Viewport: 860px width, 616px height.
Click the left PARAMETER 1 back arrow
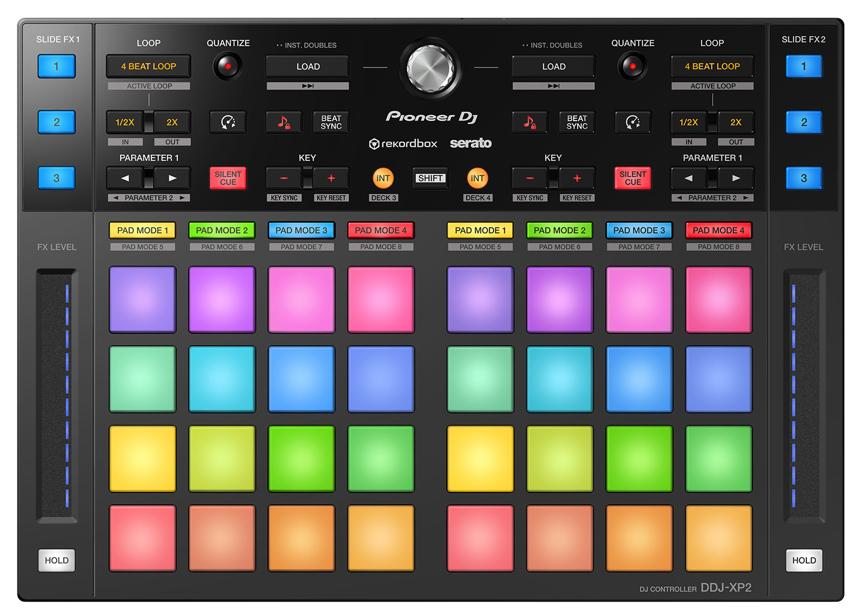pyautogui.click(x=124, y=178)
